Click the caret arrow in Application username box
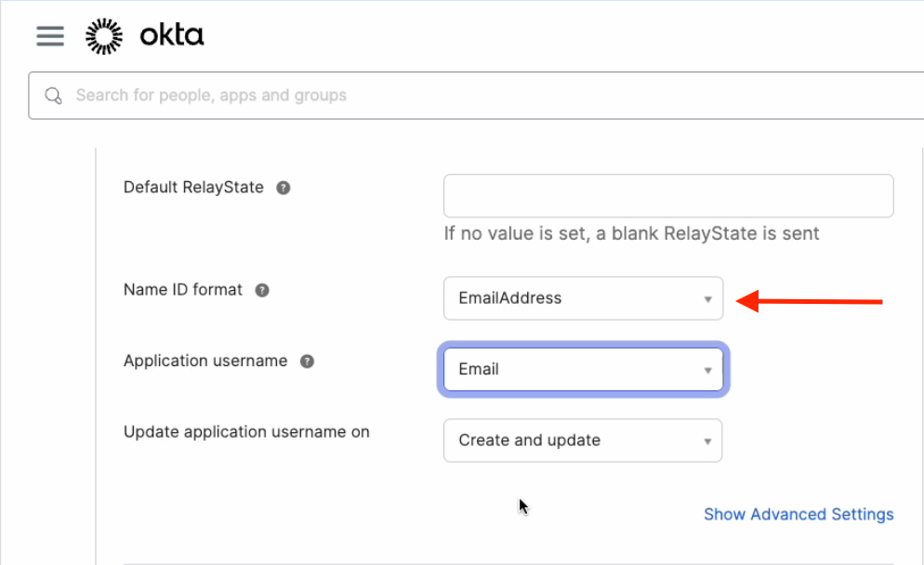 pyautogui.click(x=707, y=371)
